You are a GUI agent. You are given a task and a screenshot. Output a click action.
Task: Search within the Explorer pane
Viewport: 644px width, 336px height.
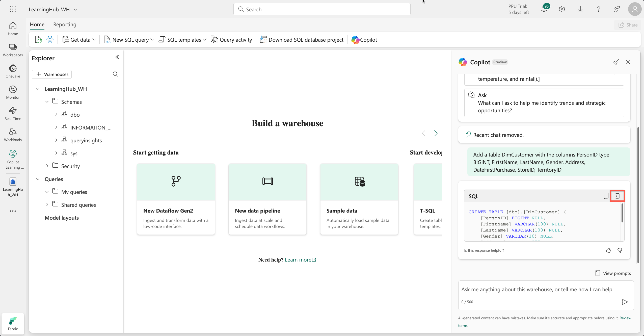click(x=116, y=74)
